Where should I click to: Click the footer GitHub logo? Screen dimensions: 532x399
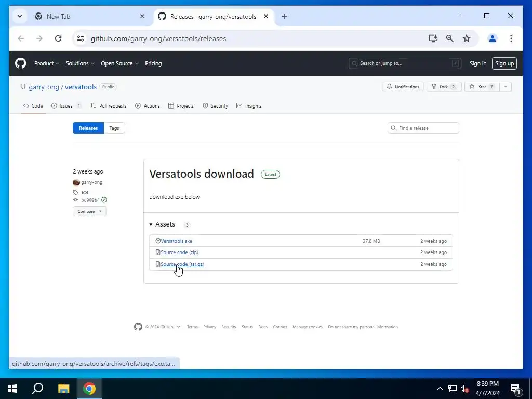pyautogui.click(x=138, y=327)
